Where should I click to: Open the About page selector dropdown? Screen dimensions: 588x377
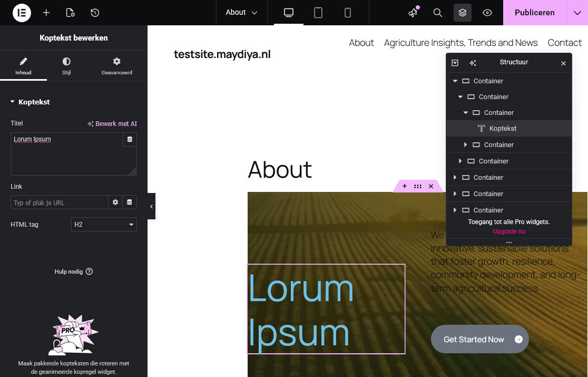click(241, 13)
